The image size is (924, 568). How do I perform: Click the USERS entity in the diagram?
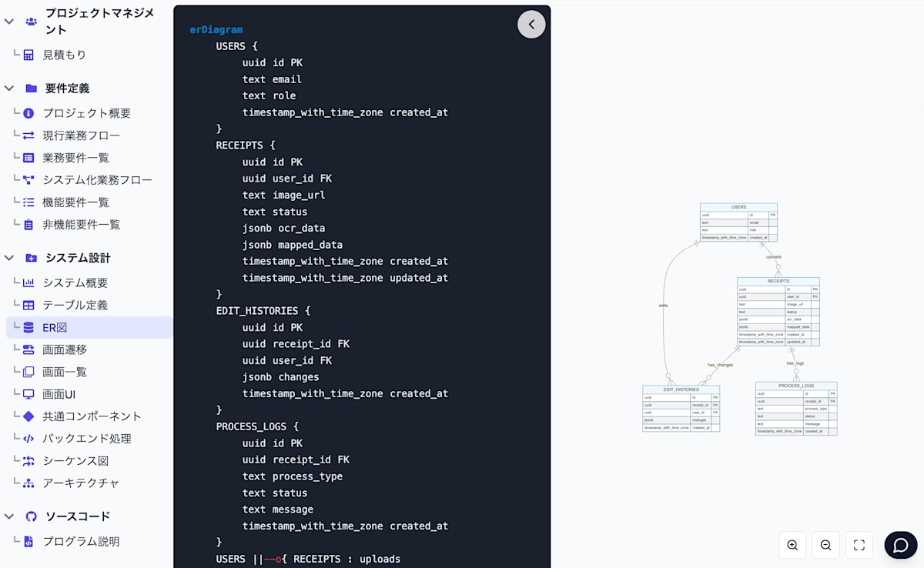738,222
